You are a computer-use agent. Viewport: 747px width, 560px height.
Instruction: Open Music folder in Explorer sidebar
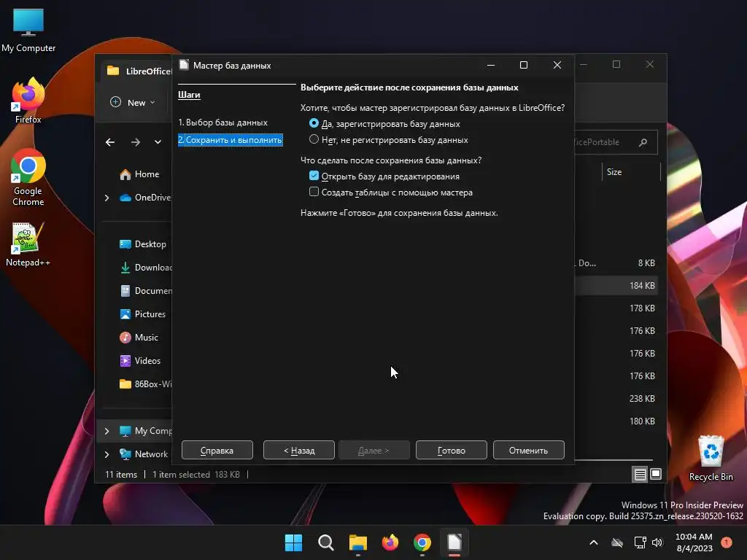139,338
